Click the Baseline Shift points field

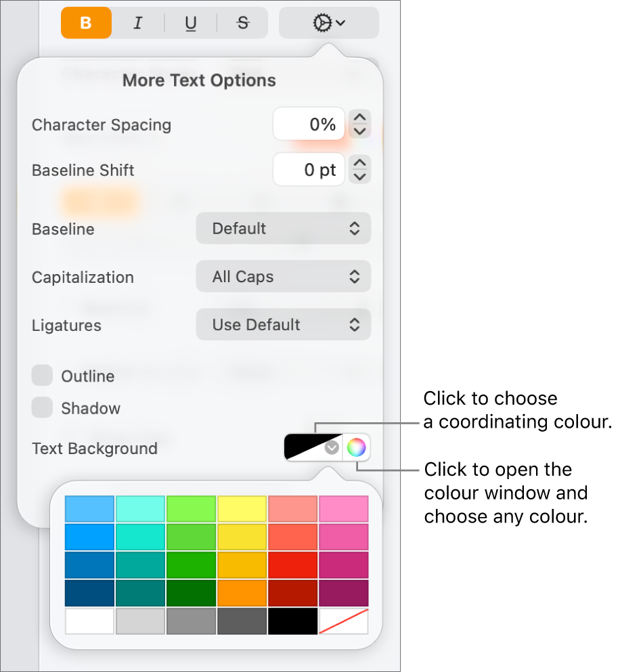click(308, 170)
